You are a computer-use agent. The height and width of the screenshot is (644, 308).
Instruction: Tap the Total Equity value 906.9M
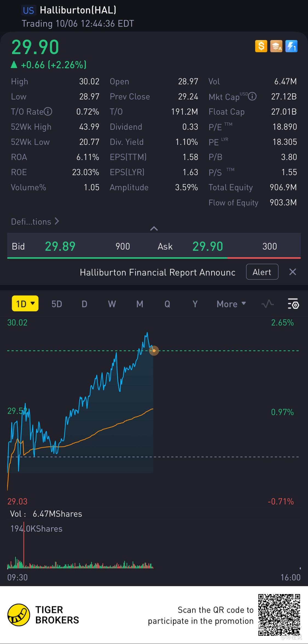283,187
